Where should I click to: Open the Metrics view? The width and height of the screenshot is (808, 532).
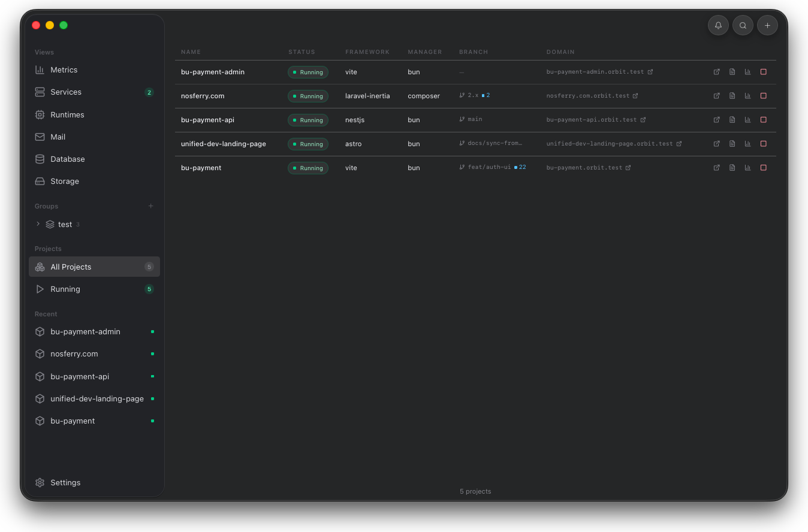pos(94,70)
